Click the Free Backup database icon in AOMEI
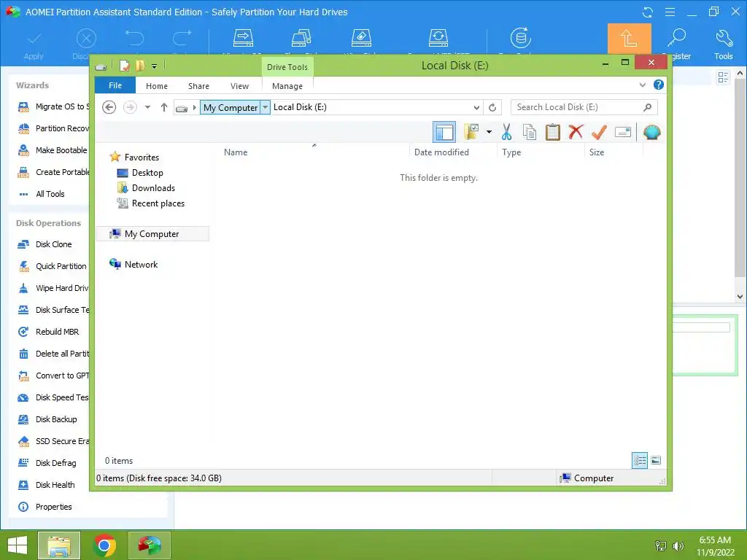This screenshot has height=560, width=747. point(521,38)
